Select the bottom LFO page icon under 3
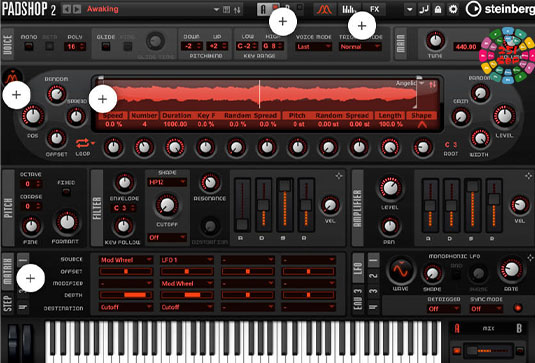The image size is (535, 363). pos(374,307)
